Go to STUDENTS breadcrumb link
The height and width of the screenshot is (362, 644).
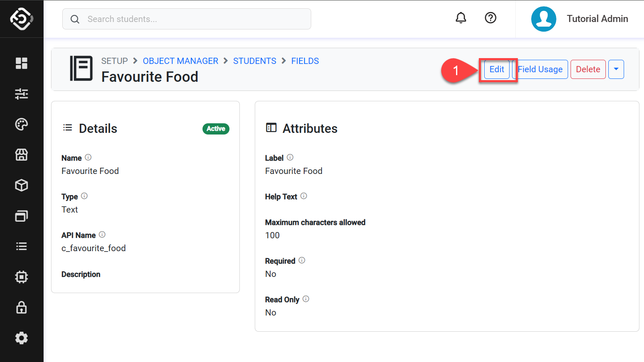pyautogui.click(x=254, y=61)
